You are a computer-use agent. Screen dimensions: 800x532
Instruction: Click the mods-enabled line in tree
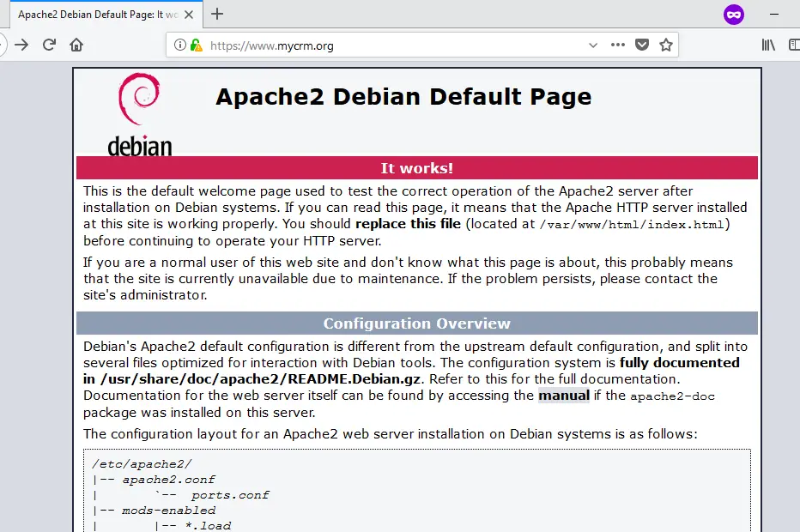(168, 511)
